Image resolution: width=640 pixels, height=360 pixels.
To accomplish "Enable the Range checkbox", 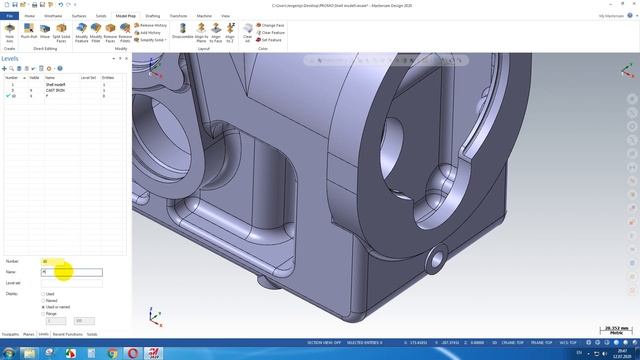I will [x=43, y=313].
